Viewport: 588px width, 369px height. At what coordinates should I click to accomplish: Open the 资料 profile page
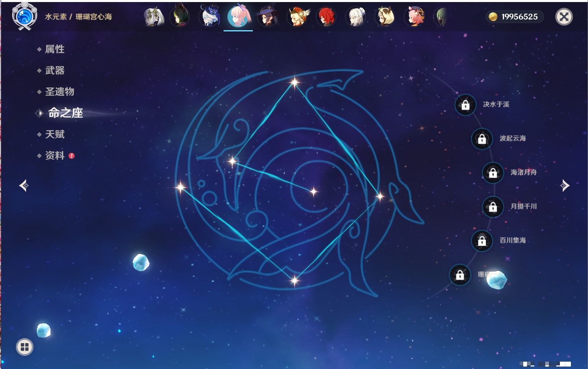coord(55,155)
